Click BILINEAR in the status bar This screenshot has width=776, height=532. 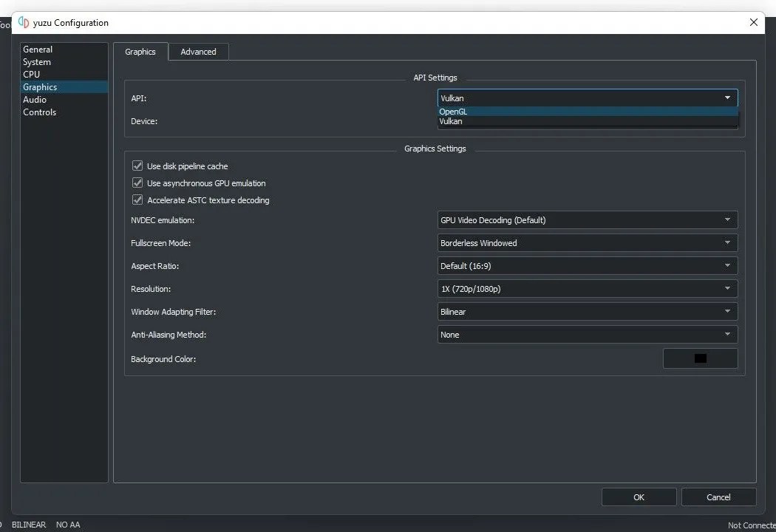click(x=29, y=524)
